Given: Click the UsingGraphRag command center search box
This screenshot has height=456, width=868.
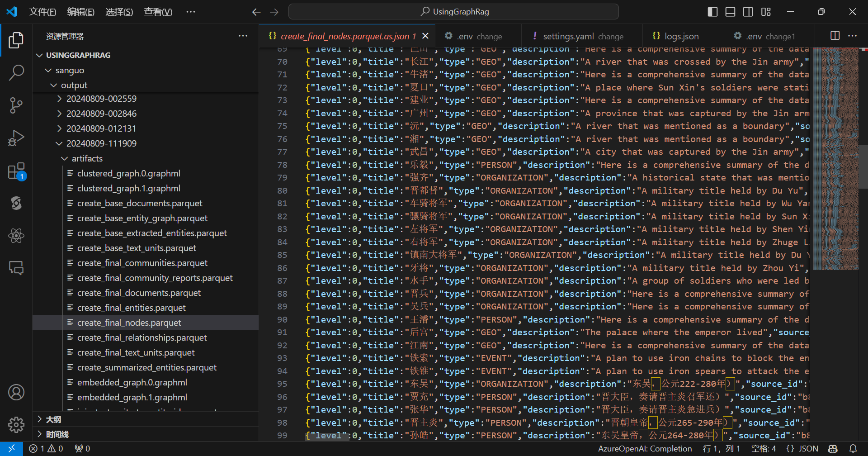Looking at the screenshot, I should [x=453, y=12].
